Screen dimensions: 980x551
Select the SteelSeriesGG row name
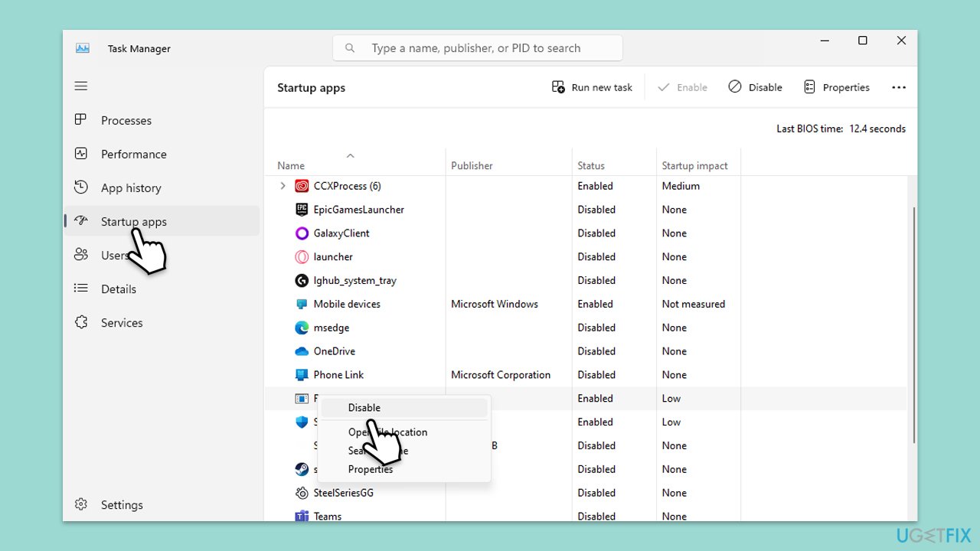[x=344, y=493]
